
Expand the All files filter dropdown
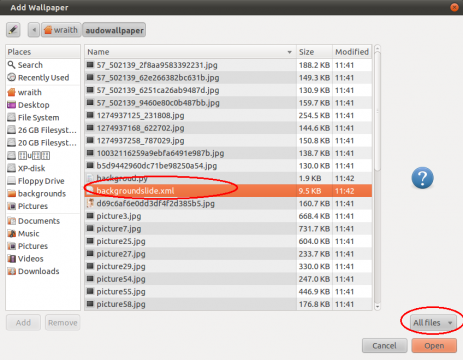pos(433,323)
